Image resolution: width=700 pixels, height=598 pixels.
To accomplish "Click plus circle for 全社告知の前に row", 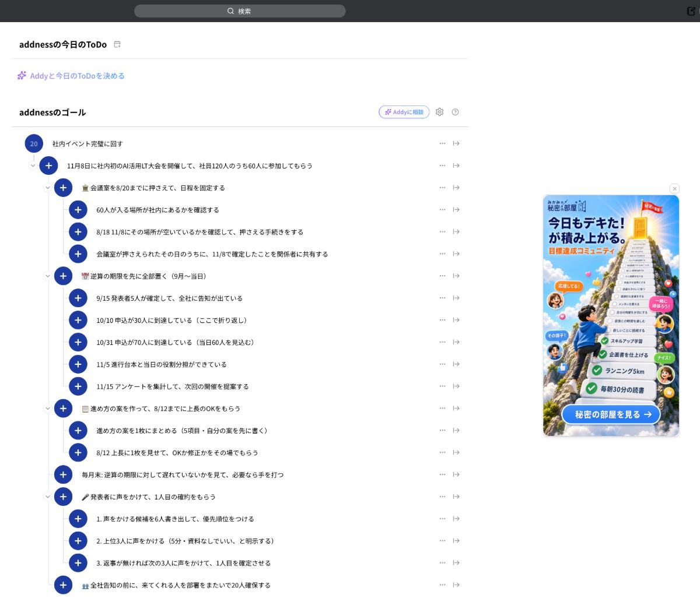I will (x=63, y=585).
